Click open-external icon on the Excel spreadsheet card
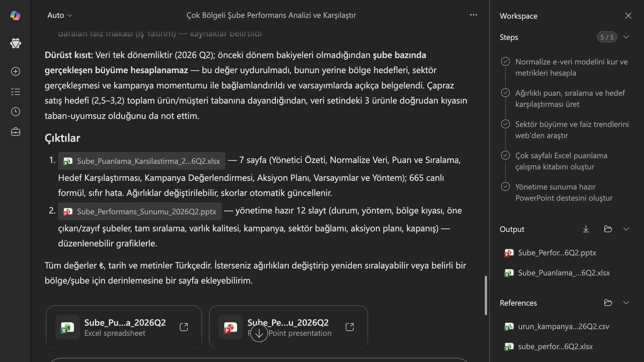 click(184, 327)
